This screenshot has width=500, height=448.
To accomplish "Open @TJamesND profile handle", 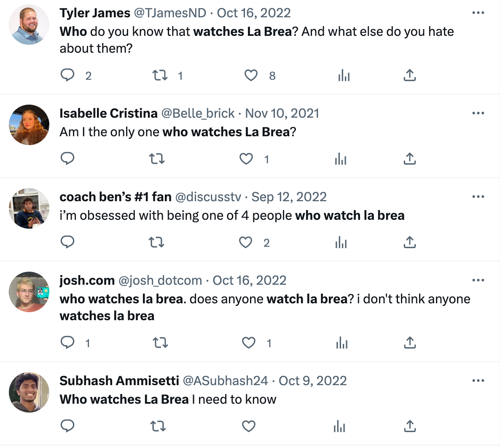I will [x=170, y=13].
